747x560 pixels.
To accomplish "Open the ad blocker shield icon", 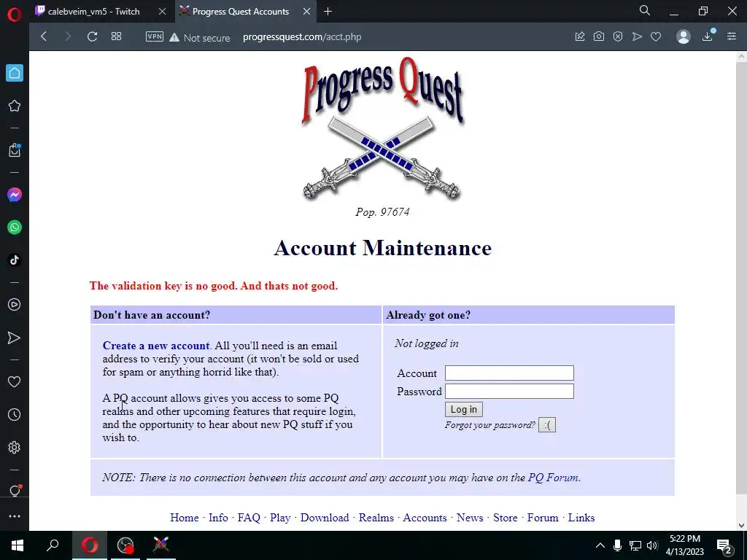I will [618, 36].
